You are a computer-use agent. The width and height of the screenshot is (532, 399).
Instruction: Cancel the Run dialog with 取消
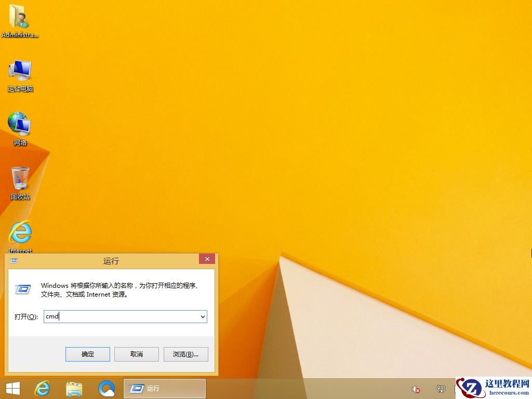click(x=136, y=354)
